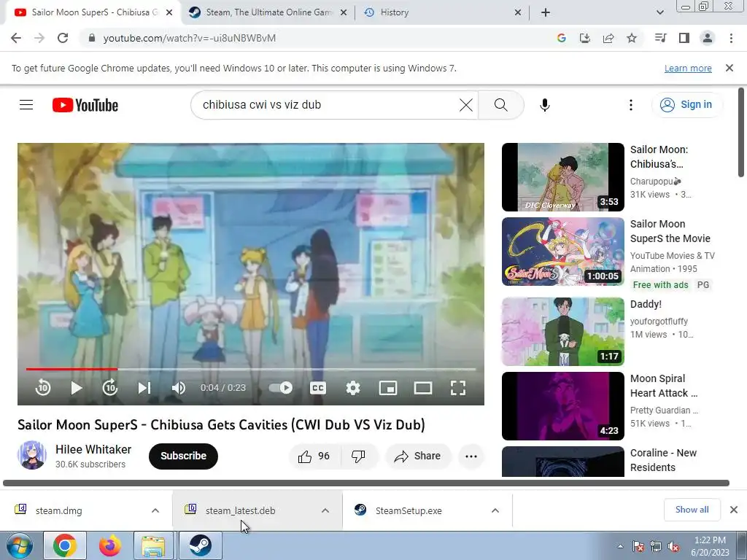Open Hilee Whitaker channel avatar

point(32,455)
